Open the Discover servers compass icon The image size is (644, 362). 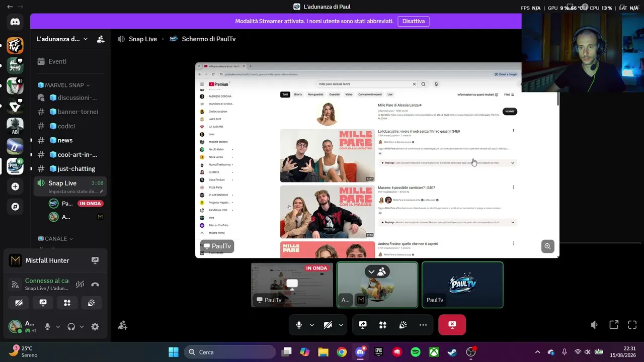click(x=15, y=207)
